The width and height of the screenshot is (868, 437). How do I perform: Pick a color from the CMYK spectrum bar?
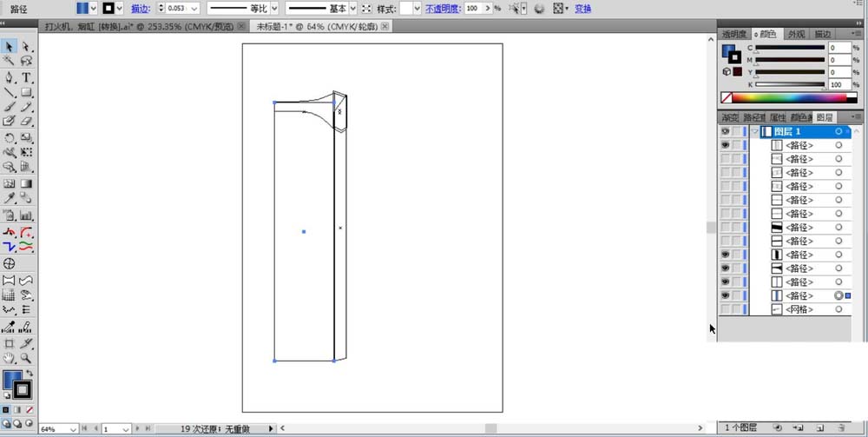(x=789, y=98)
